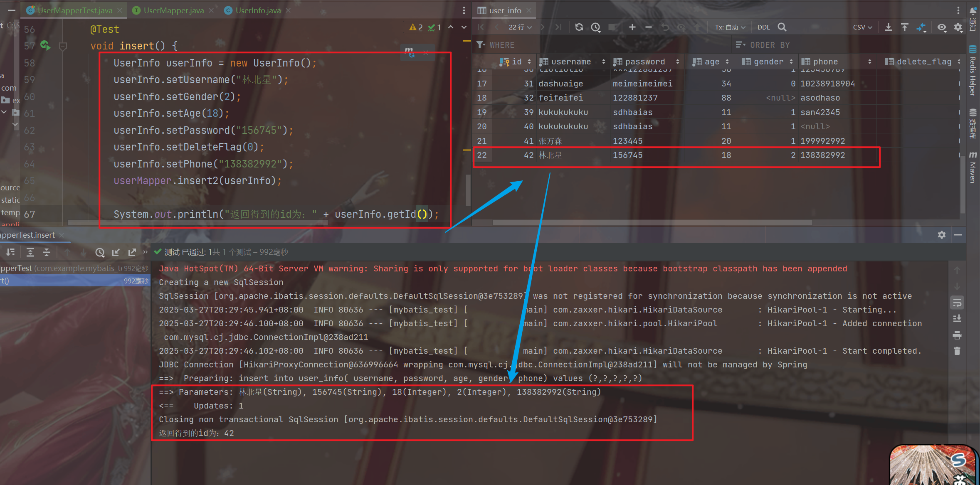Toggle scroll to end in console sidebar
This screenshot has width=980, height=485.
click(x=957, y=319)
